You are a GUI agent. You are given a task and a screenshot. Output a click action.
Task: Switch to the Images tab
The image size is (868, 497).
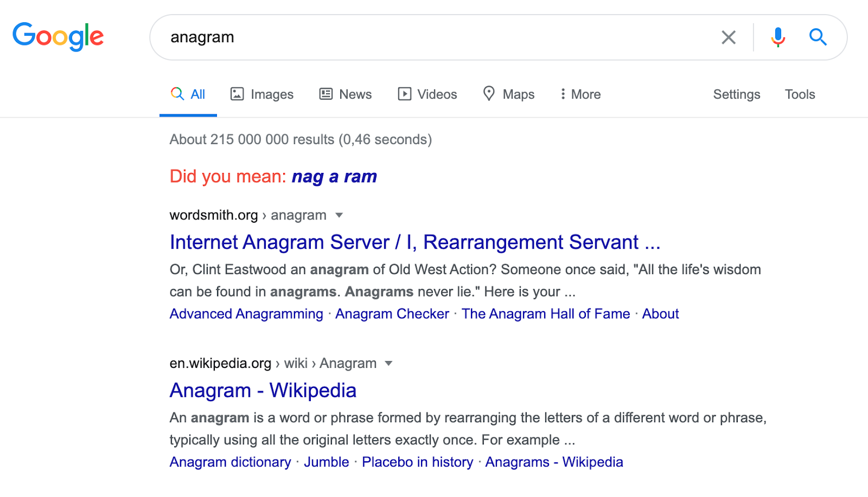(262, 94)
